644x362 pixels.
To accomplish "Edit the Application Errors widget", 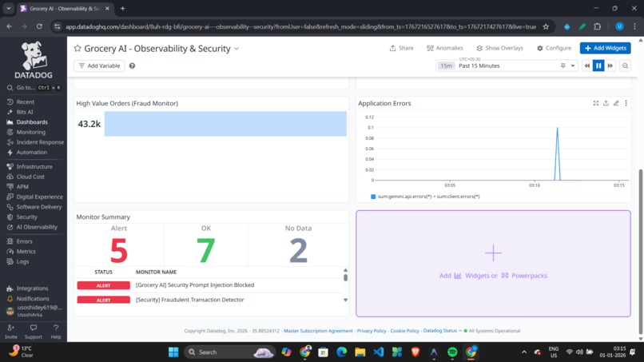I will pos(616,103).
